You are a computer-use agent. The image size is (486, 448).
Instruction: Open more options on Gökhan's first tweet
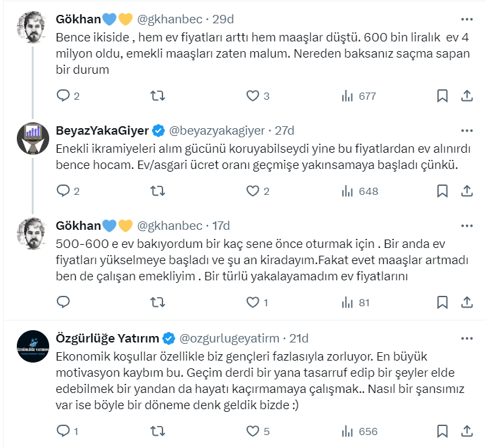pyautogui.click(x=466, y=19)
